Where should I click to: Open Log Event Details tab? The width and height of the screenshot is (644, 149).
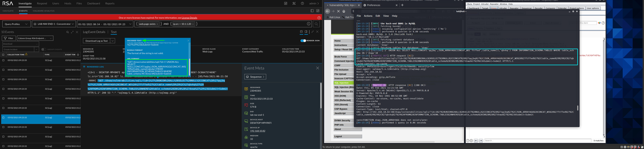(94, 32)
